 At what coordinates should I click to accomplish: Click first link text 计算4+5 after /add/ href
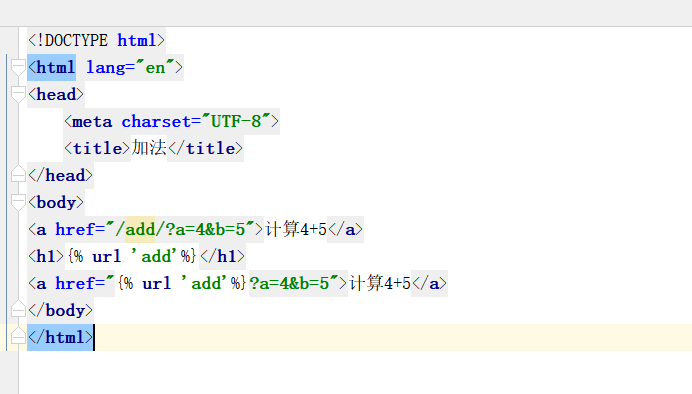pos(296,229)
